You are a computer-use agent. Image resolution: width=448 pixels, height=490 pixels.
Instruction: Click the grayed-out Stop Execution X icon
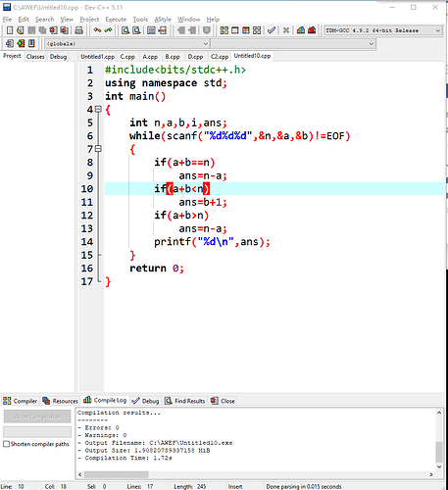pyautogui.click(x=286, y=30)
